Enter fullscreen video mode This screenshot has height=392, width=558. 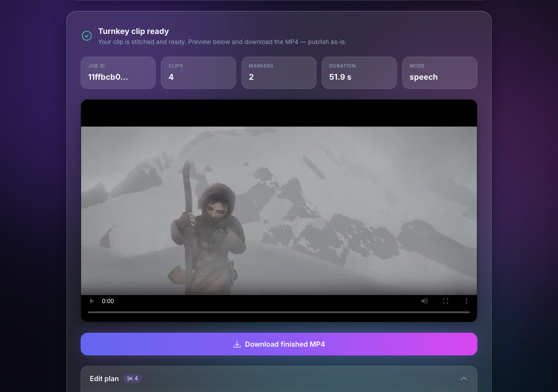click(446, 301)
